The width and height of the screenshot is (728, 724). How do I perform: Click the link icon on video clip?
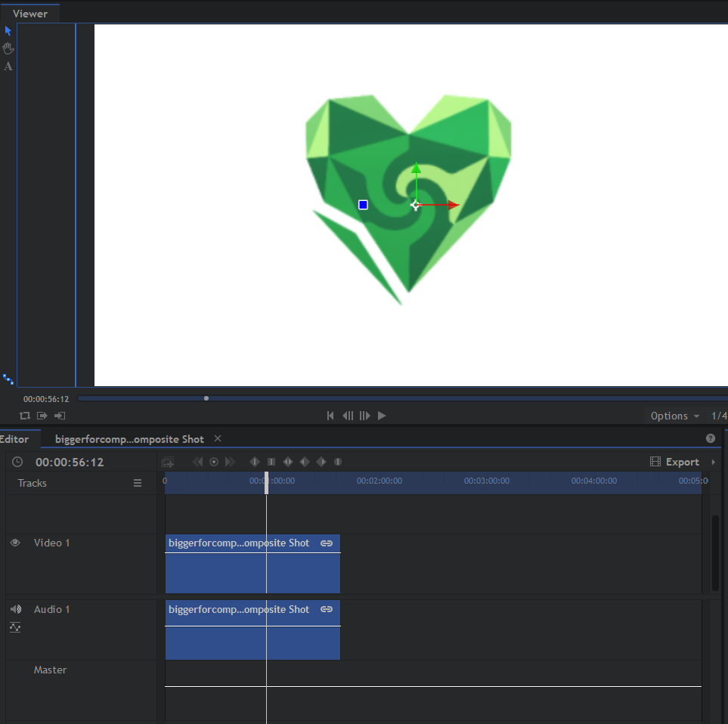[327, 543]
